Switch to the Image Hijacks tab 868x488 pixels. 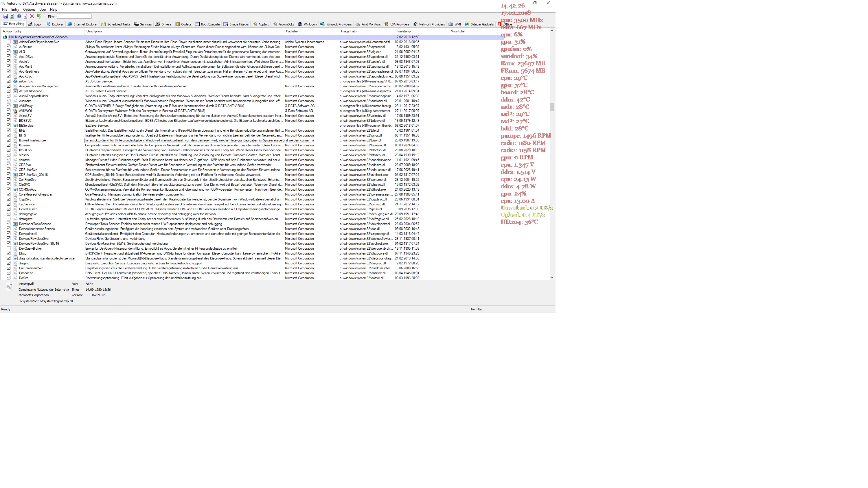coord(236,24)
